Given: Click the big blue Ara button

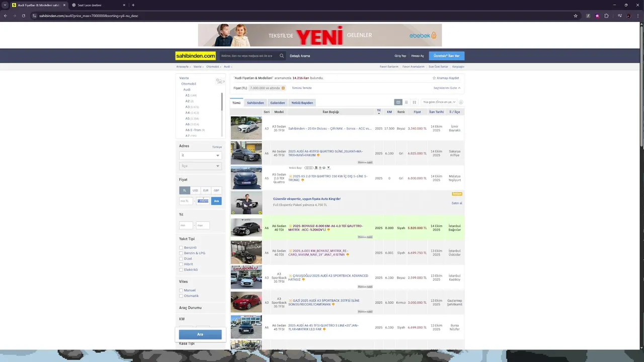Looking at the screenshot, I should [200, 334].
